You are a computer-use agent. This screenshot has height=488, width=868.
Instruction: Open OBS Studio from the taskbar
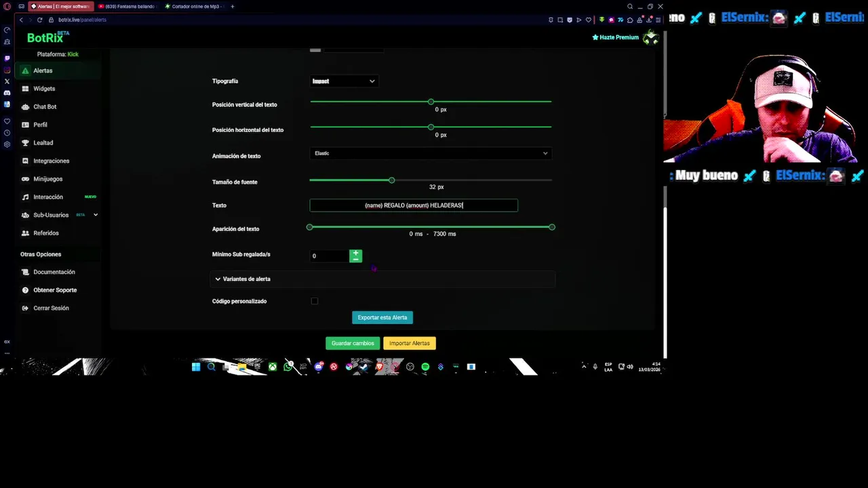pos(410,367)
